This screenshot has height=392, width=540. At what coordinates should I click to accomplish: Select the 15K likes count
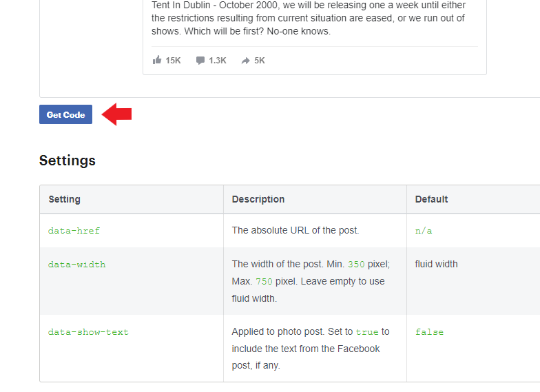pyautogui.click(x=173, y=61)
